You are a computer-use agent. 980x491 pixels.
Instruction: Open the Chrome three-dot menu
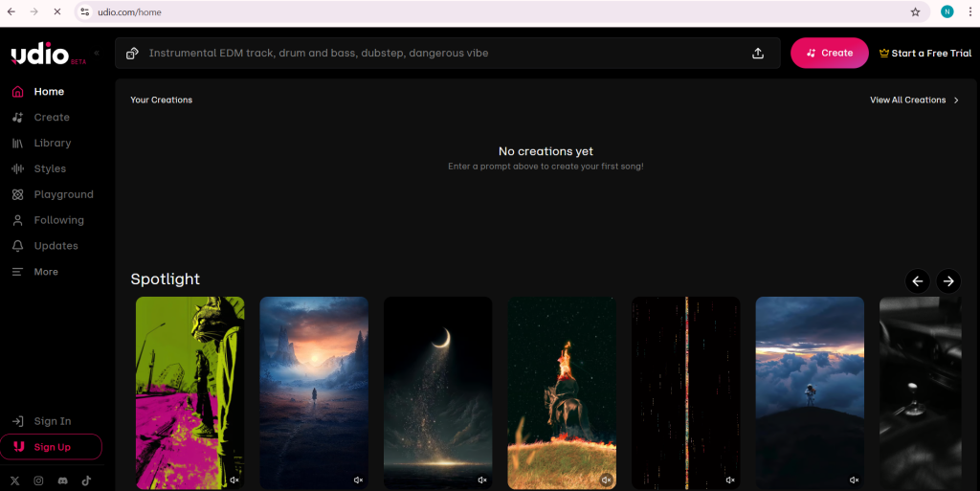(x=969, y=12)
